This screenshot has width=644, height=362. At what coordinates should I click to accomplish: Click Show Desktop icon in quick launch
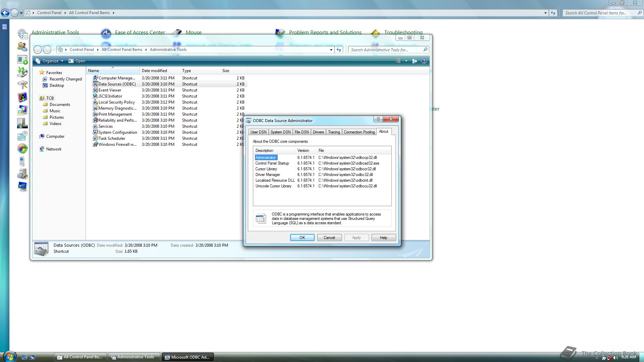pos(24,357)
